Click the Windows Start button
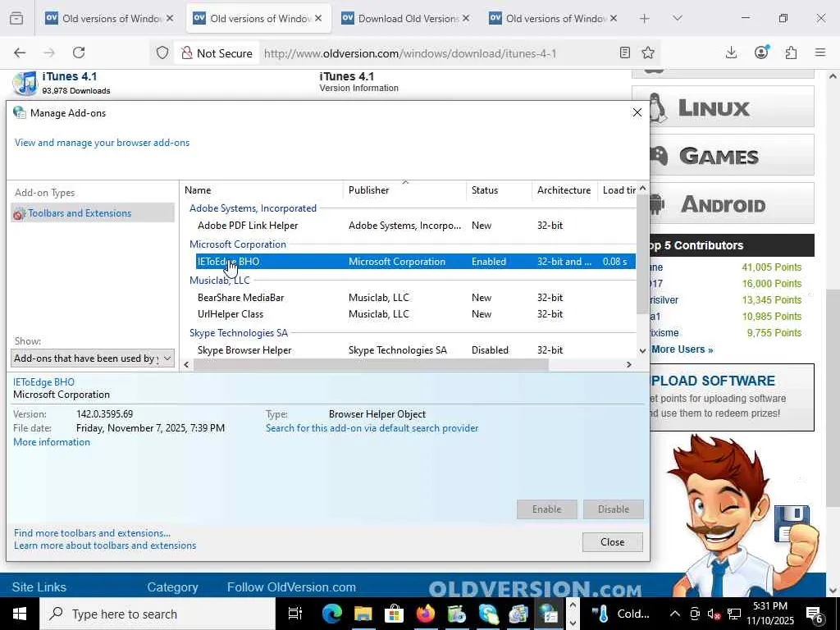Viewport: 840px width, 630px height. (x=20, y=614)
